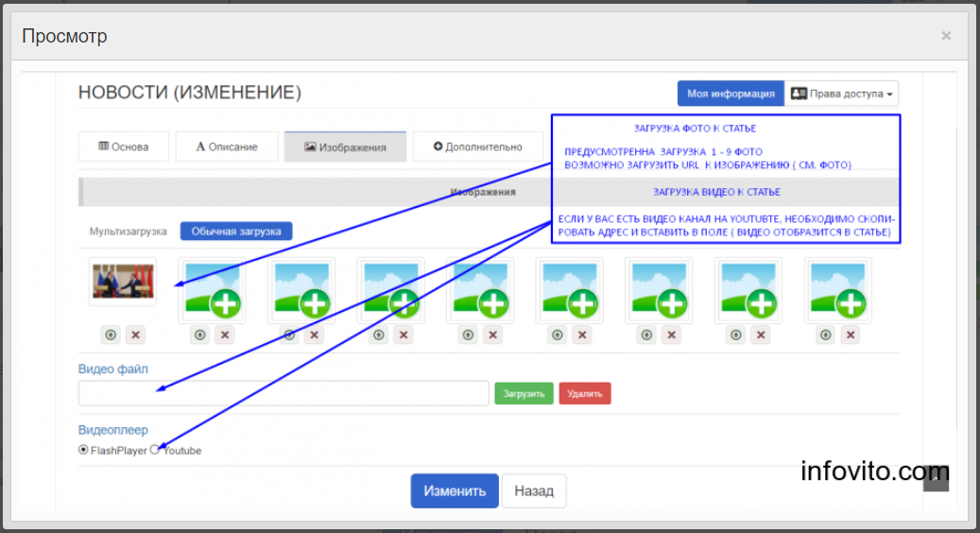Open the uploaded photo thumbnail in first slot
The height and width of the screenshot is (533, 980).
[x=123, y=282]
